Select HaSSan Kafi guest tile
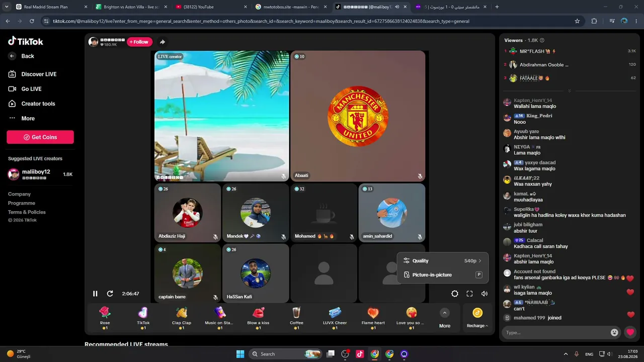 click(256, 273)
